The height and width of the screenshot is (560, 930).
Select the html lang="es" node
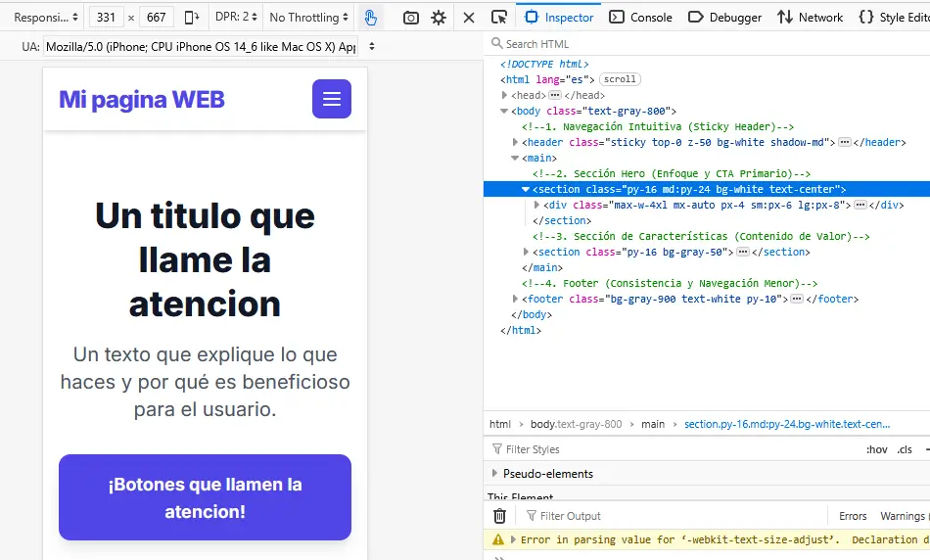coord(547,79)
